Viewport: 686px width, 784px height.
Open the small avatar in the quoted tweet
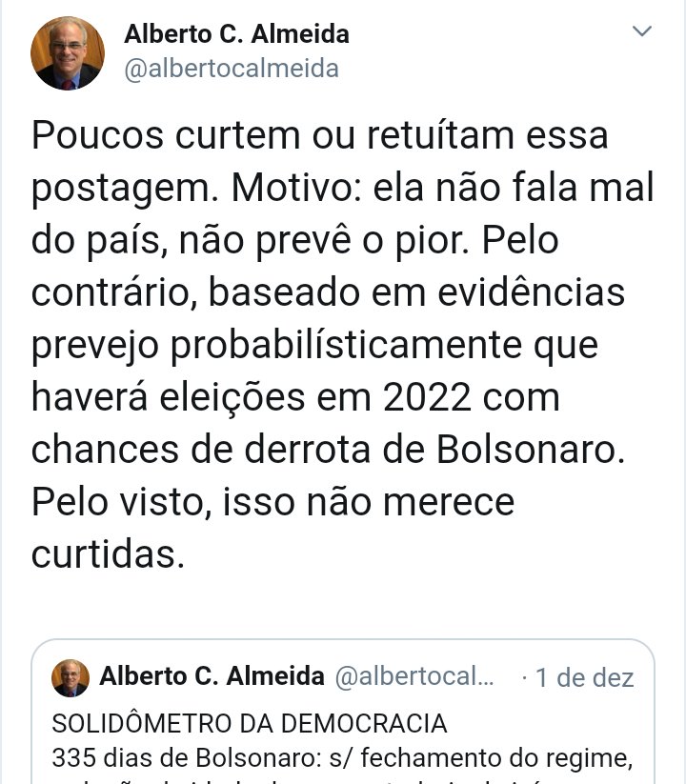(x=71, y=677)
